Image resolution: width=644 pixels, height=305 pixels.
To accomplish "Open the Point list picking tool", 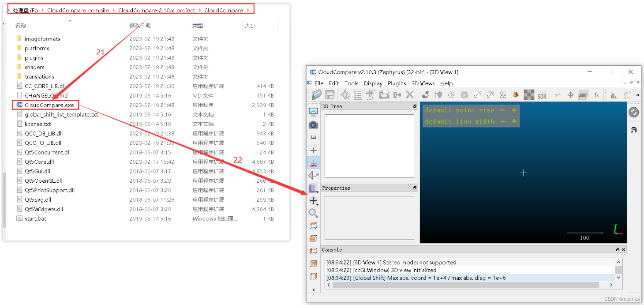I will click(358, 94).
